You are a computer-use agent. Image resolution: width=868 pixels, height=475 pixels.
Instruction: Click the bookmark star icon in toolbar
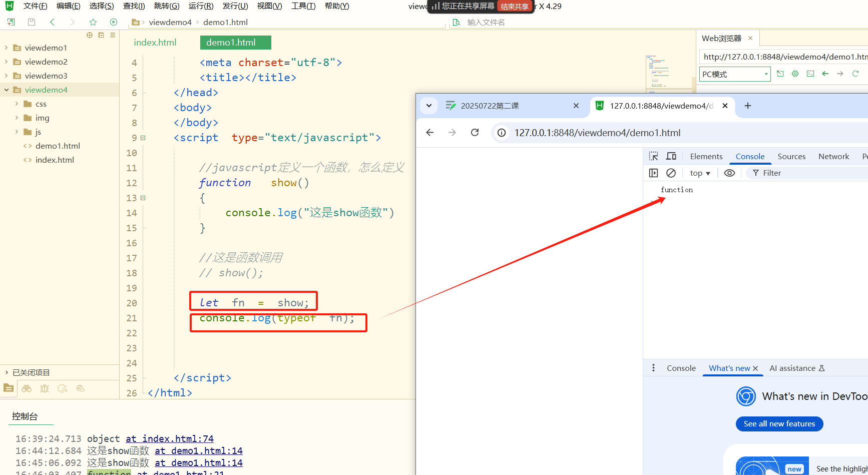[93, 22]
